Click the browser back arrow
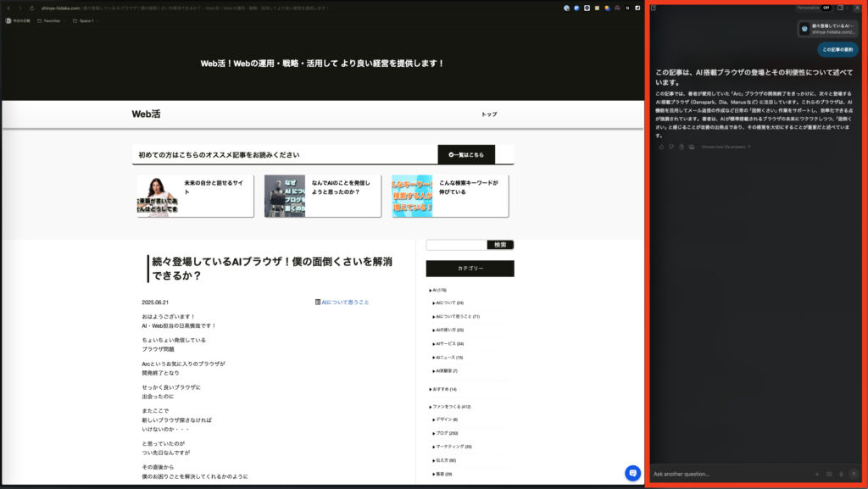 [8, 8]
